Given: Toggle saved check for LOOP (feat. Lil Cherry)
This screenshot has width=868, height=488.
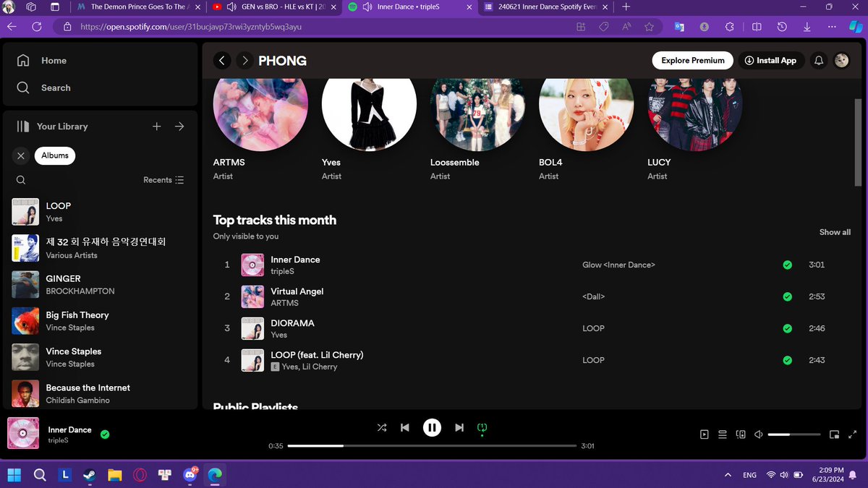Looking at the screenshot, I should pos(787,360).
